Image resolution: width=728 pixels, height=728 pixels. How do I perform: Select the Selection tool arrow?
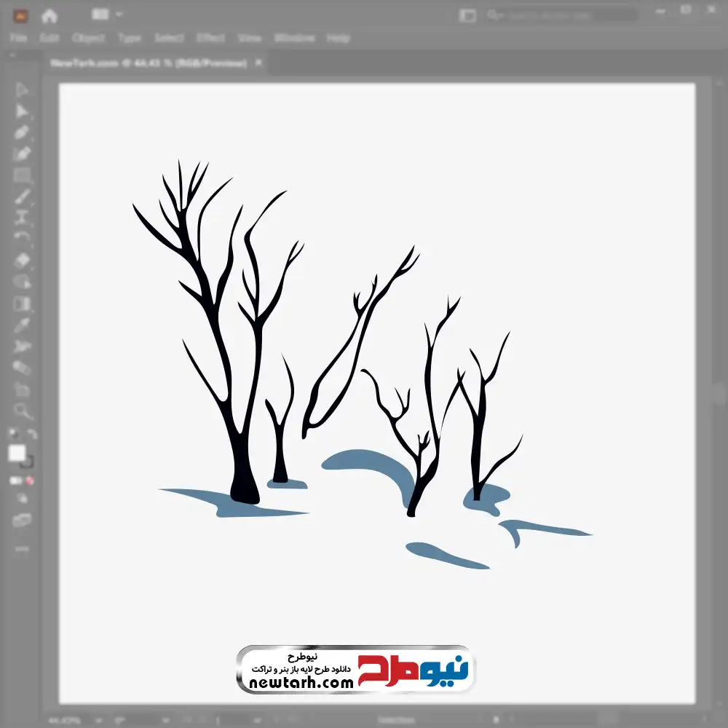point(22,90)
